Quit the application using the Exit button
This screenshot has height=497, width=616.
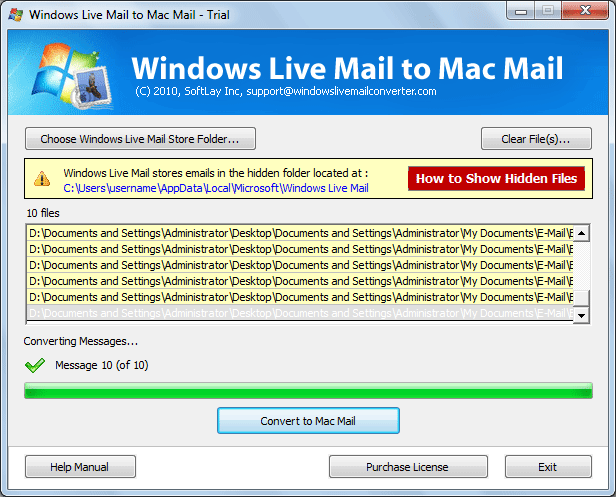(x=547, y=467)
